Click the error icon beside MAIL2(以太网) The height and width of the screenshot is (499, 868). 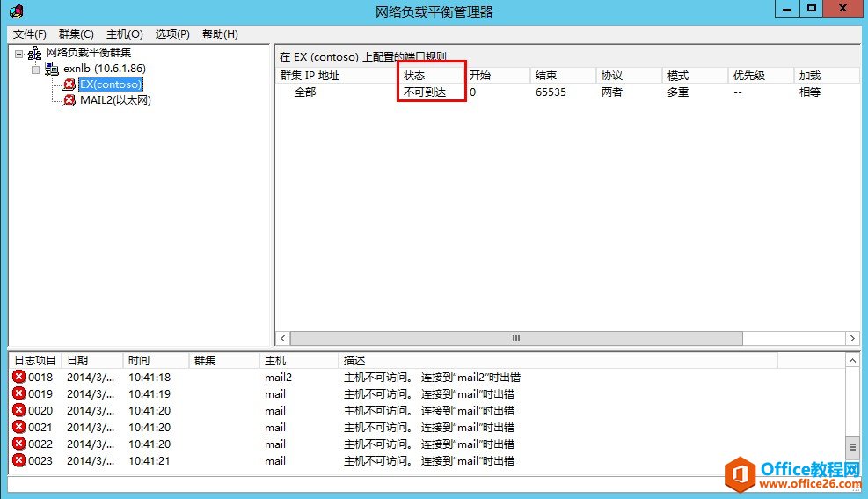point(69,100)
